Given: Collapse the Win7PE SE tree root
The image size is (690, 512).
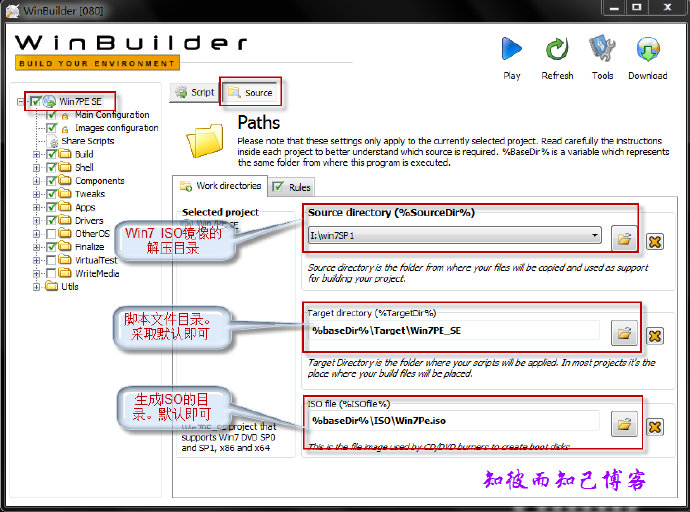Looking at the screenshot, I should pyautogui.click(x=20, y=101).
